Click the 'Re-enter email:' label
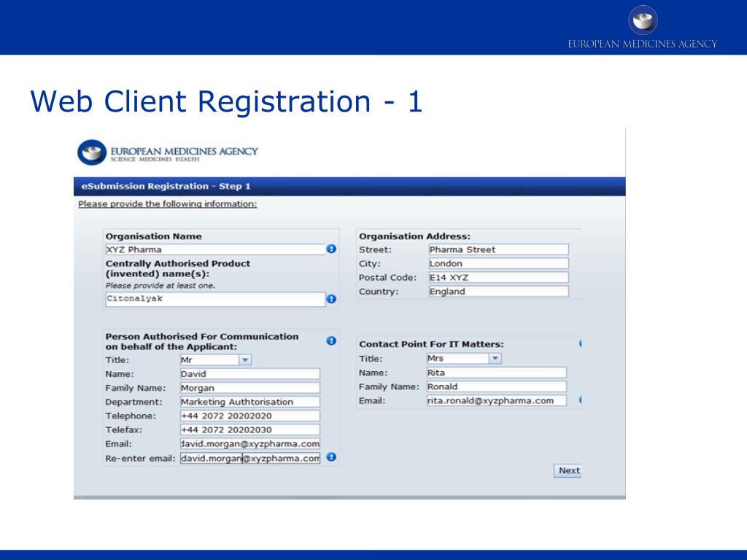Image resolution: width=747 pixels, height=560 pixels. [x=141, y=459]
